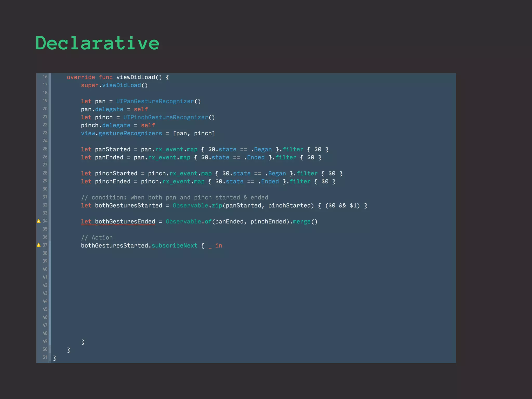Click 'pinch.delegate = self' on line 22
The height and width of the screenshot is (399, 532).
tap(118, 125)
